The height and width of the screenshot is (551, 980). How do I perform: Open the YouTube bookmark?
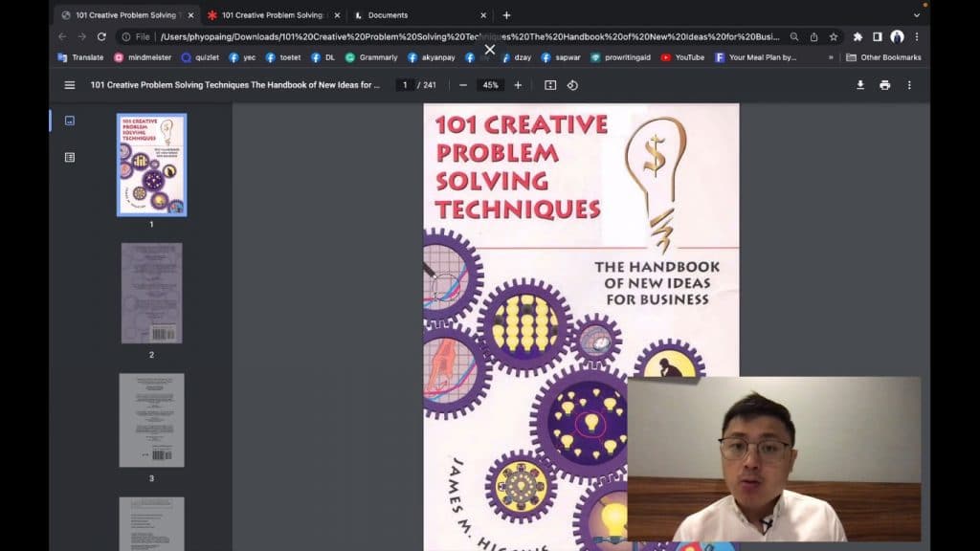point(682,57)
